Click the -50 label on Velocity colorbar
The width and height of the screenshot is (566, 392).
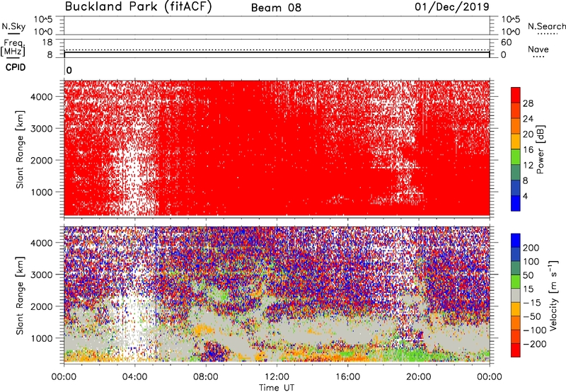pyautogui.click(x=532, y=316)
